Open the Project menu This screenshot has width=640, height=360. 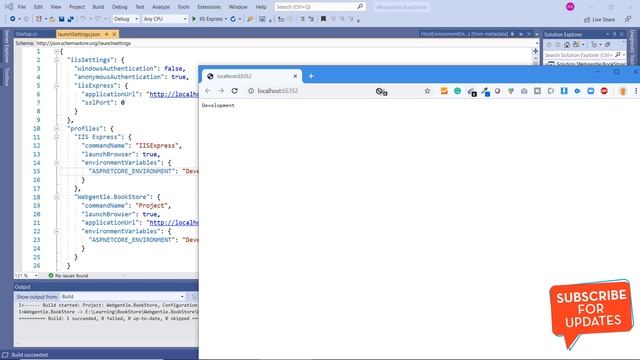pos(77,7)
